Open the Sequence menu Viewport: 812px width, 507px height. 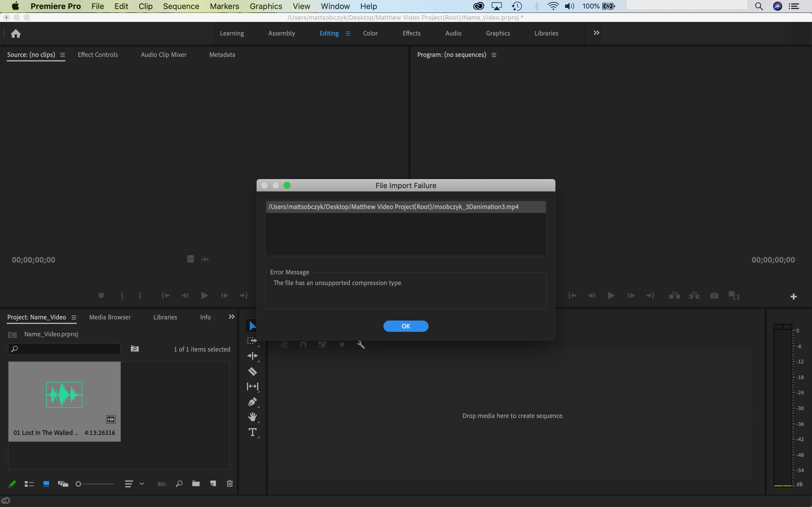[x=181, y=6]
